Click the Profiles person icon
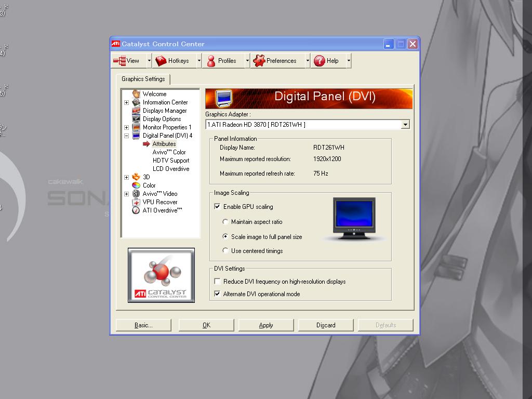532x399 pixels. (x=211, y=61)
